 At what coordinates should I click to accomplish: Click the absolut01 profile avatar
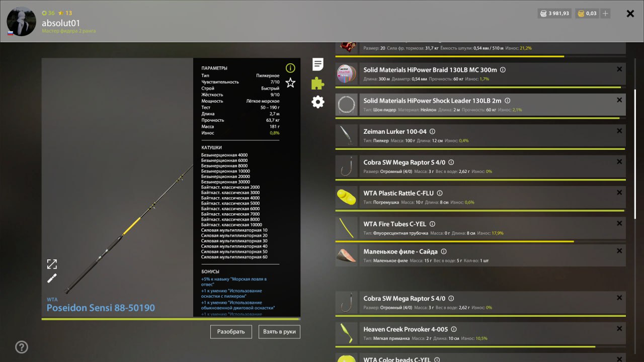click(21, 22)
